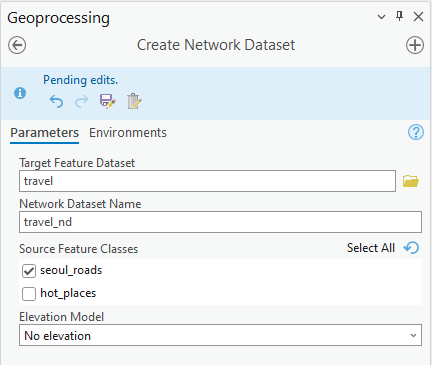Select the Parameters tab
Screen dimensions: 432x365
click(45, 133)
